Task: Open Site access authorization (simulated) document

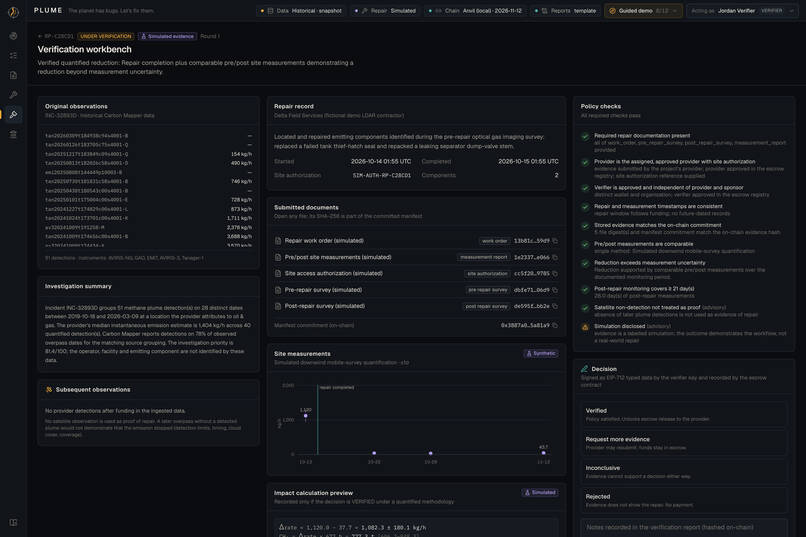Action: [334, 273]
